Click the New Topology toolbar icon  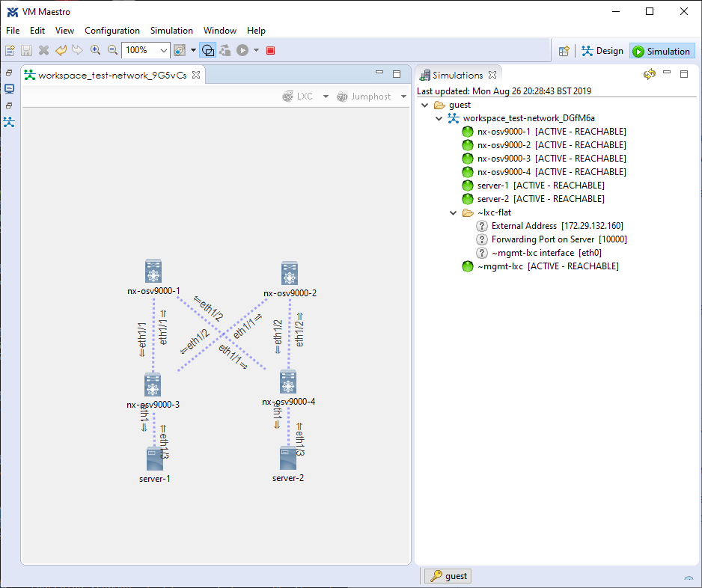pos(10,51)
